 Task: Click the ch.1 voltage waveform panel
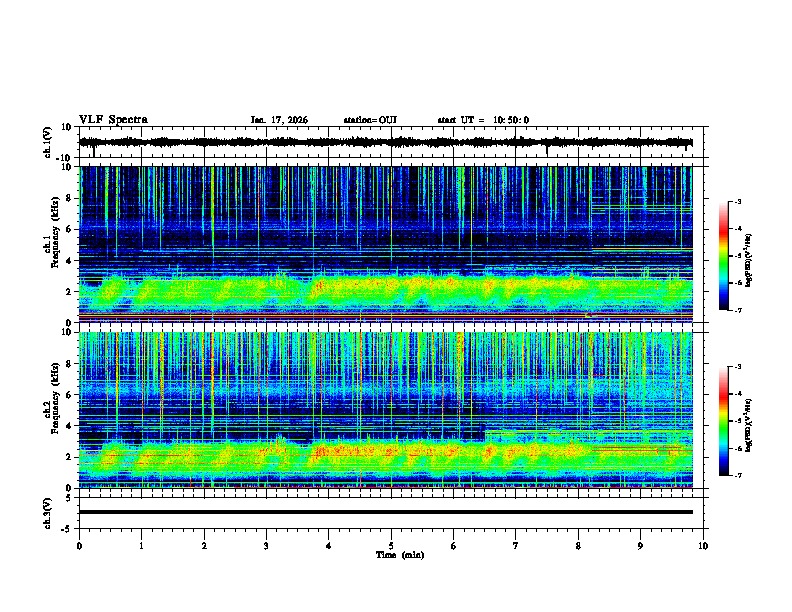(x=391, y=142)
